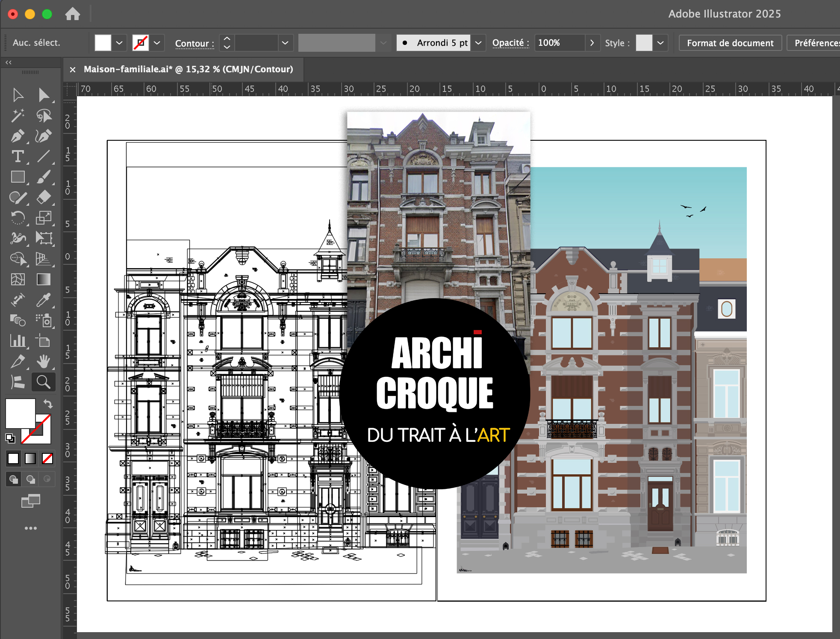The width and height of the screenshot is (840, 639).
Task: Set paint type to None
Action: point(47,459)
